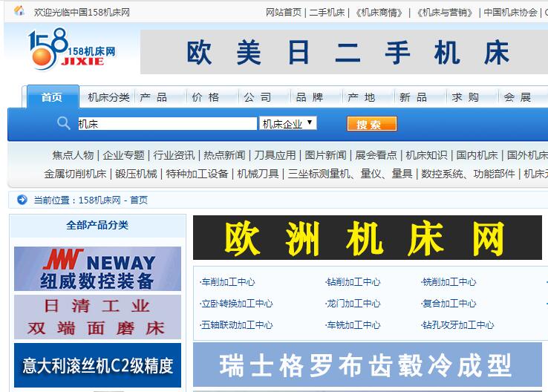Open the 意大利滚丝机C2级精度 banner
The height and width of the screenshot is (392, 548).
coord(97,365)
